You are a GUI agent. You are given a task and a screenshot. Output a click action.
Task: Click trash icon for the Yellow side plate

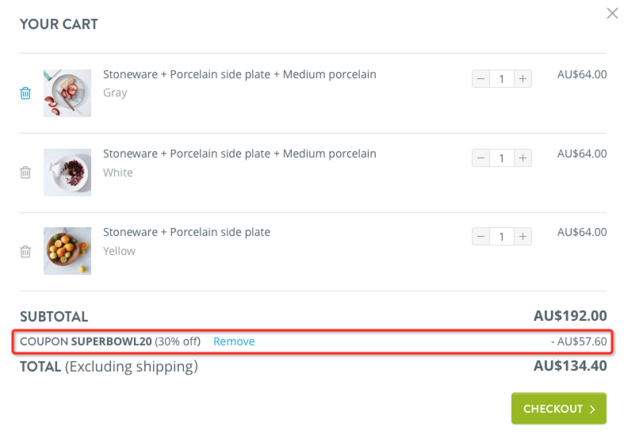tap(25, 251)
